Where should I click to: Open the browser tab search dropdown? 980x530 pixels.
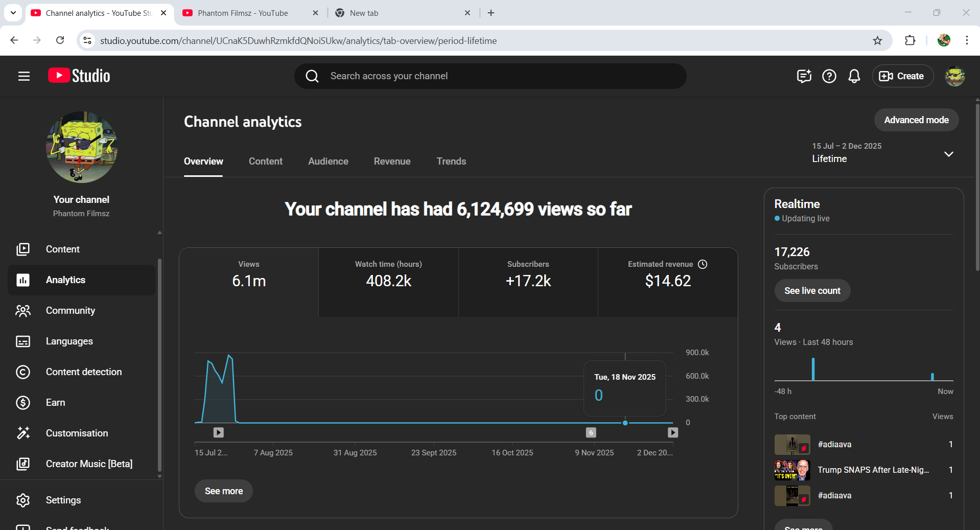pyautogui.click(x=13, y=13)
